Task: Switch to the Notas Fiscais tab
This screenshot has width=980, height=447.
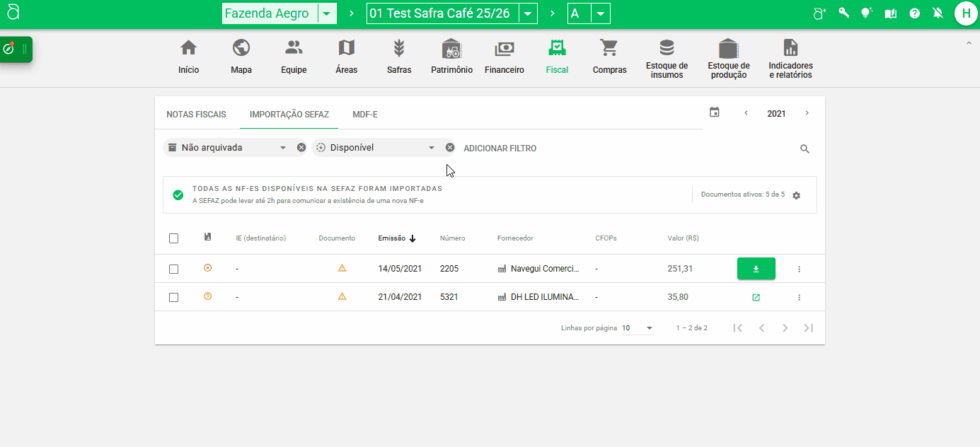Action: 196,114
